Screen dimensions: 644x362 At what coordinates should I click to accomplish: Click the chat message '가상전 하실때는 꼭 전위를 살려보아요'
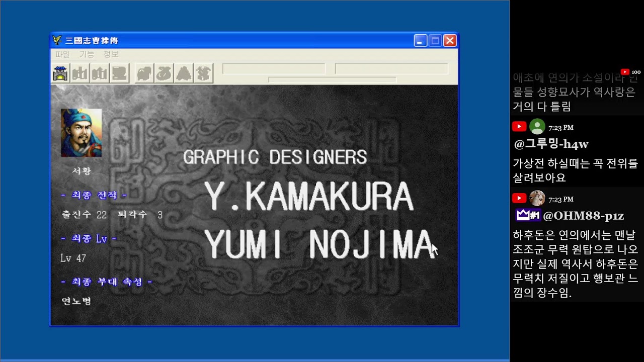click(x=576, y=170)
